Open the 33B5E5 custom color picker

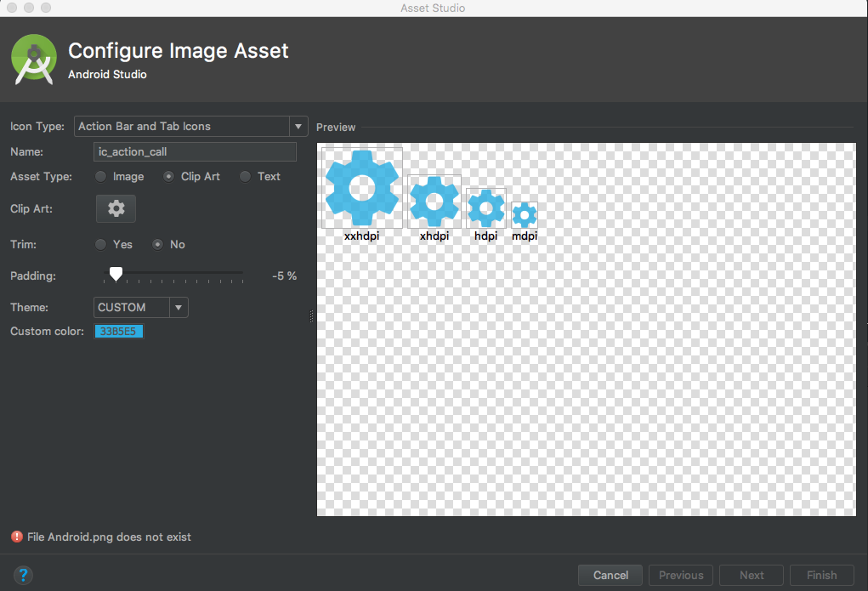118,331
